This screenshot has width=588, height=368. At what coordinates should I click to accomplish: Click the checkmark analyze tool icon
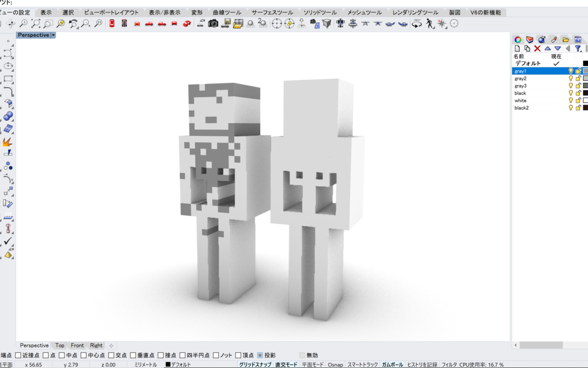(8, 241)
